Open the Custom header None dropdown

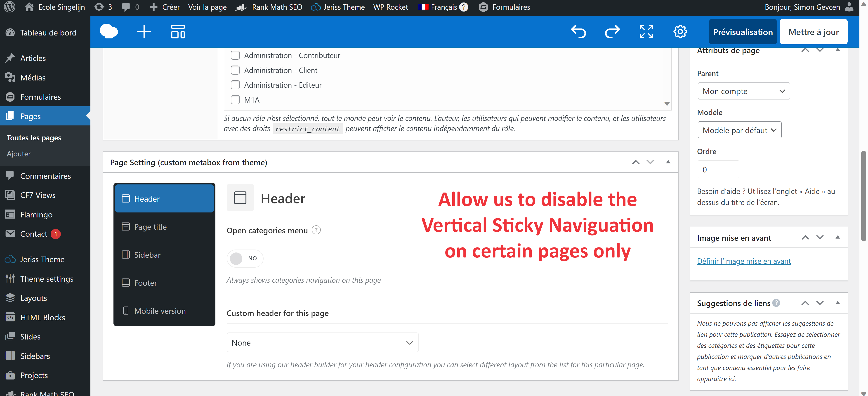tap(323, 342)
